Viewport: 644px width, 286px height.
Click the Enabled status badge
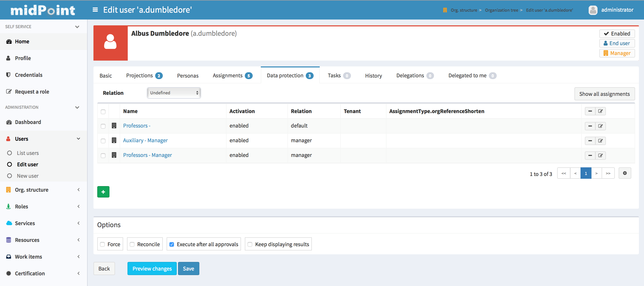point(617,34)
